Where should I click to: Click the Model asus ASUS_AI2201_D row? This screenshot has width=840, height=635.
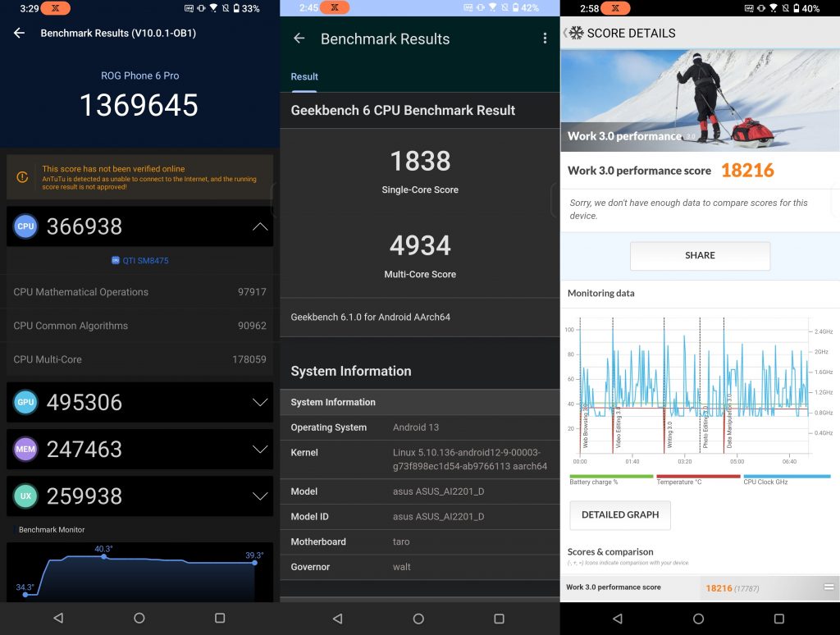(420, 491)
